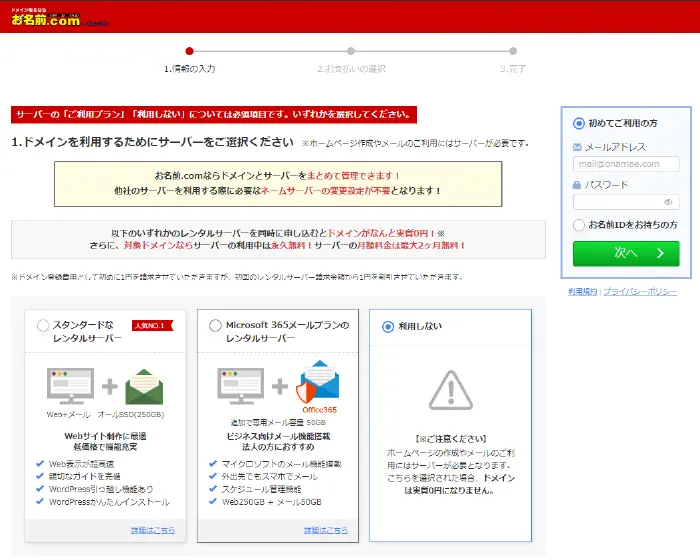Screen dimensions: 700x560
Task: Click the スケジュール管理機能 feature text
Action: coord(261,489)
